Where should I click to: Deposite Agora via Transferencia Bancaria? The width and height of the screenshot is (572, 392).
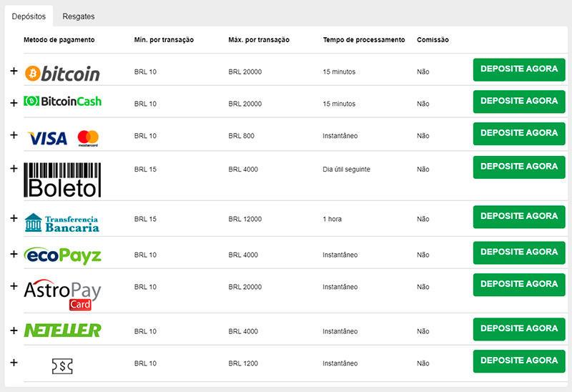519,217
